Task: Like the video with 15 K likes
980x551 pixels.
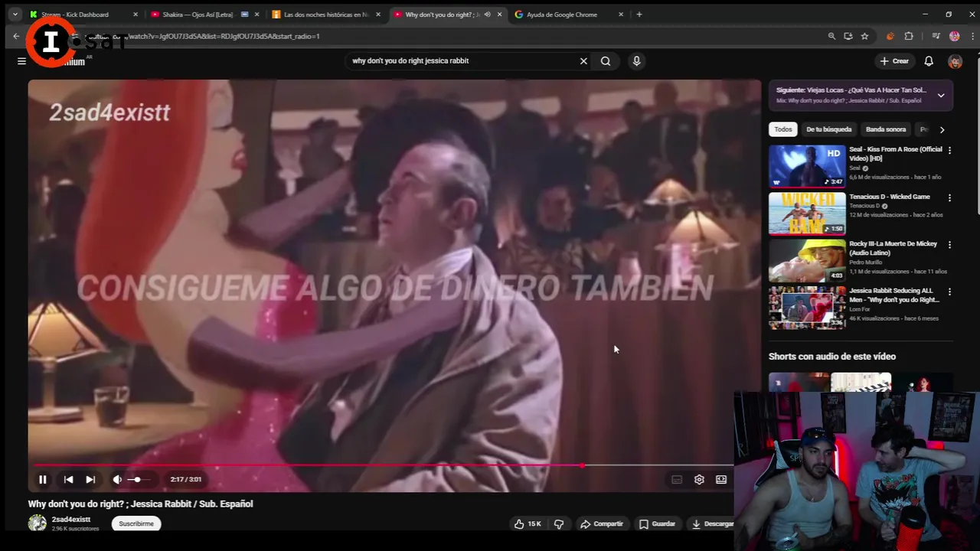Action: click(x=528, y=523)
